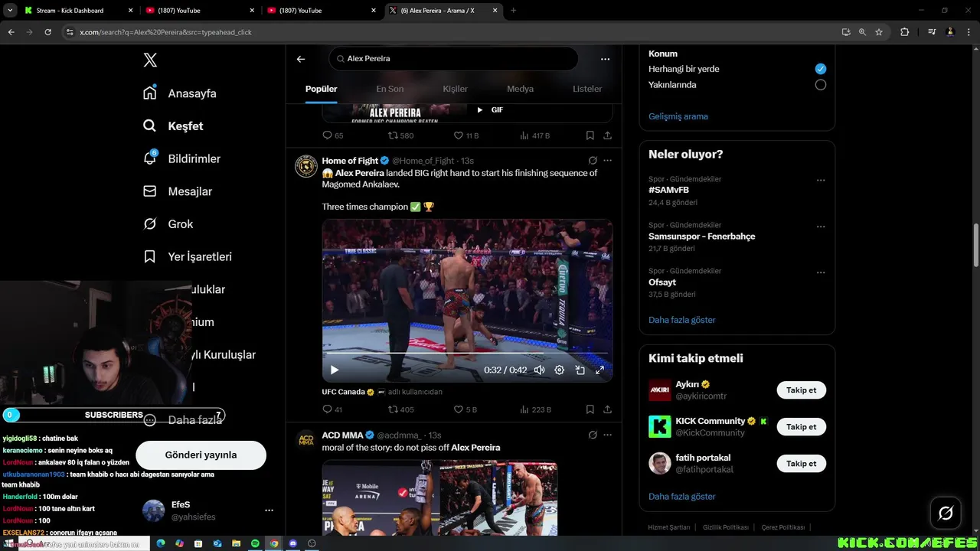
Task: Reply to post with 65 comments
Action: click(333, 135)
